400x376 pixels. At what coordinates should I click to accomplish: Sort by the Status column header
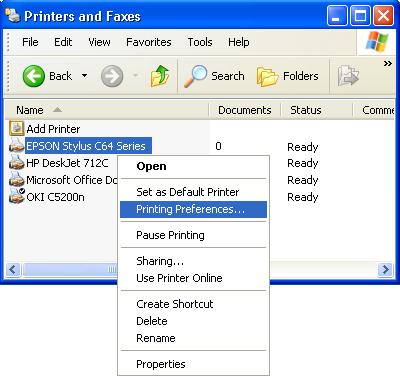tap(317, 110)
